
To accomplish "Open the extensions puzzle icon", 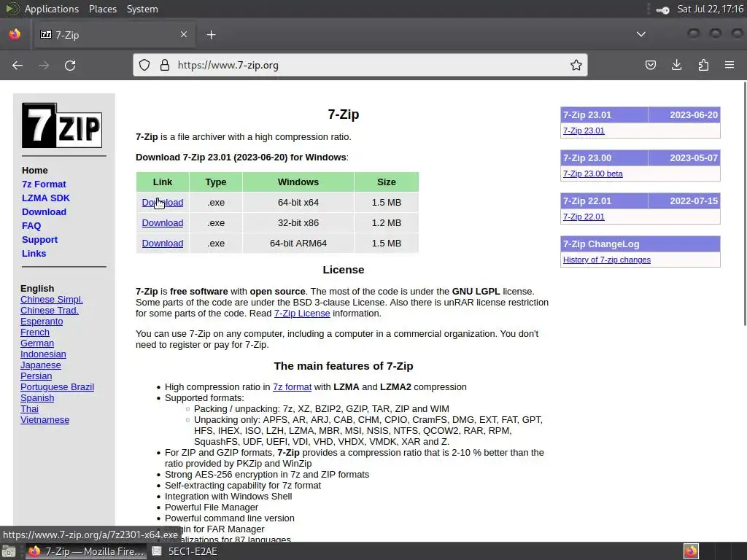I will 703,65.
